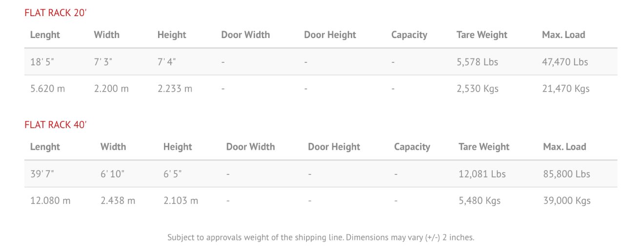
Task: Select the Lenght header in Flat Rack 20' table
Action: coord(45,35)
